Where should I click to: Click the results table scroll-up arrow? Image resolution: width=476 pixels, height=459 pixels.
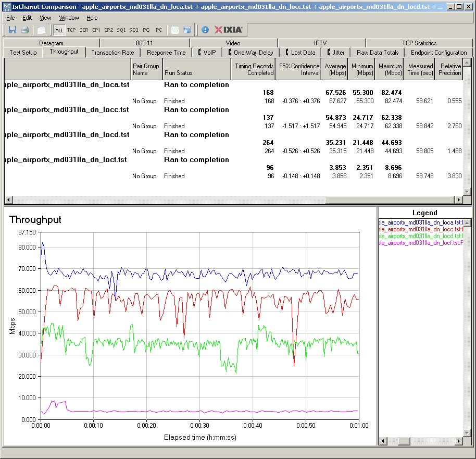point(467,63)
